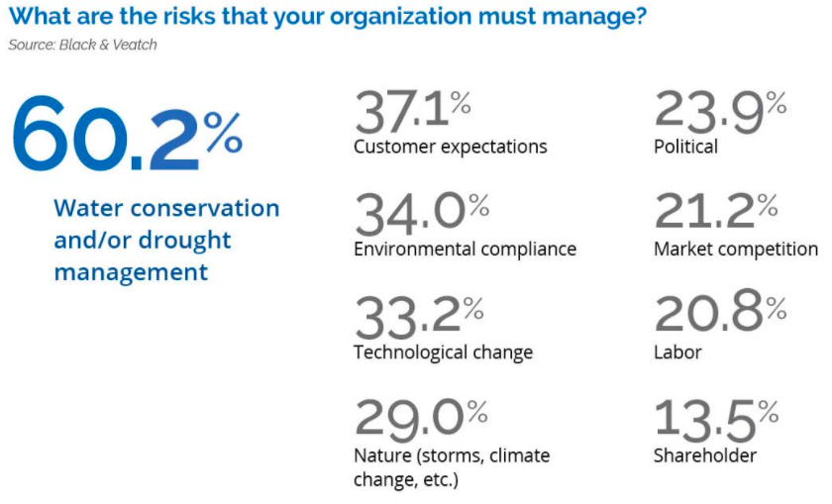Click the 23.9% statistic

click(721, 110)
